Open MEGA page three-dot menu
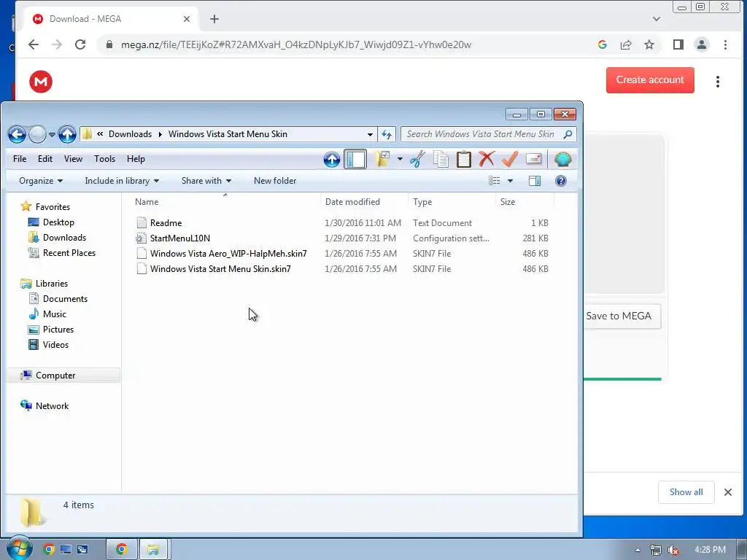This screenshot has height=560, width=747. pos(718,82)
